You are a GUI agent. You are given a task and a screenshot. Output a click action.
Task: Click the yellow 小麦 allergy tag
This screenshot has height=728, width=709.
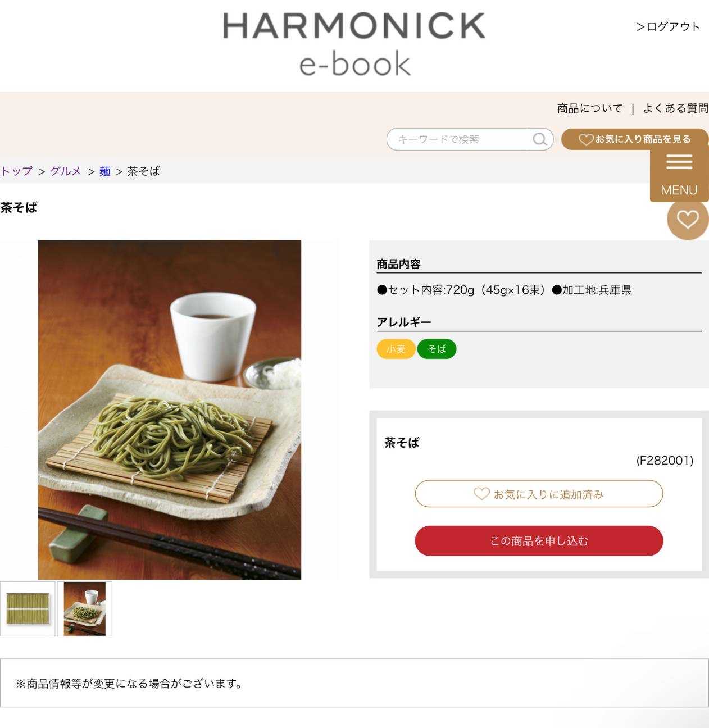tap(396, 349)
